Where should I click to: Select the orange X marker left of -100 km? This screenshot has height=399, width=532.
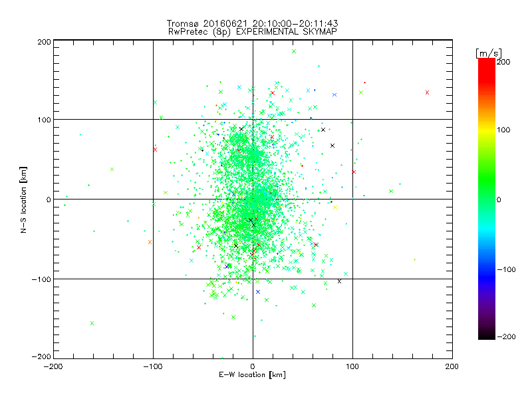tap(150, 242)
